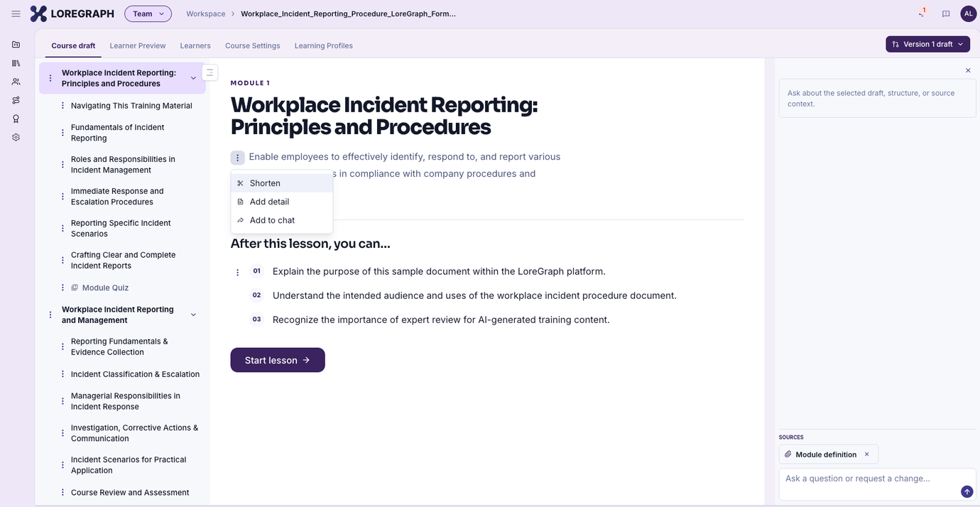
Task: Send the chat message arrow button
Action: coord(967,491)
